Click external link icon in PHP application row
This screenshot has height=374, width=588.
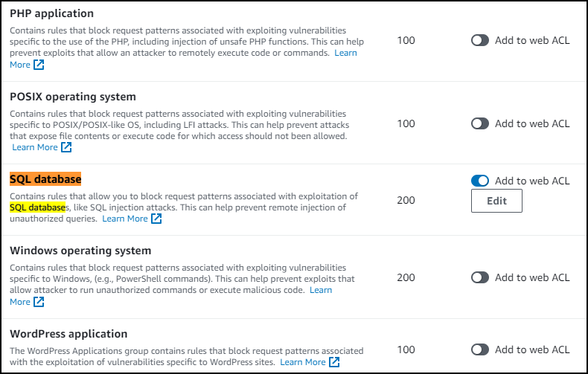click(x=39, y=65)
